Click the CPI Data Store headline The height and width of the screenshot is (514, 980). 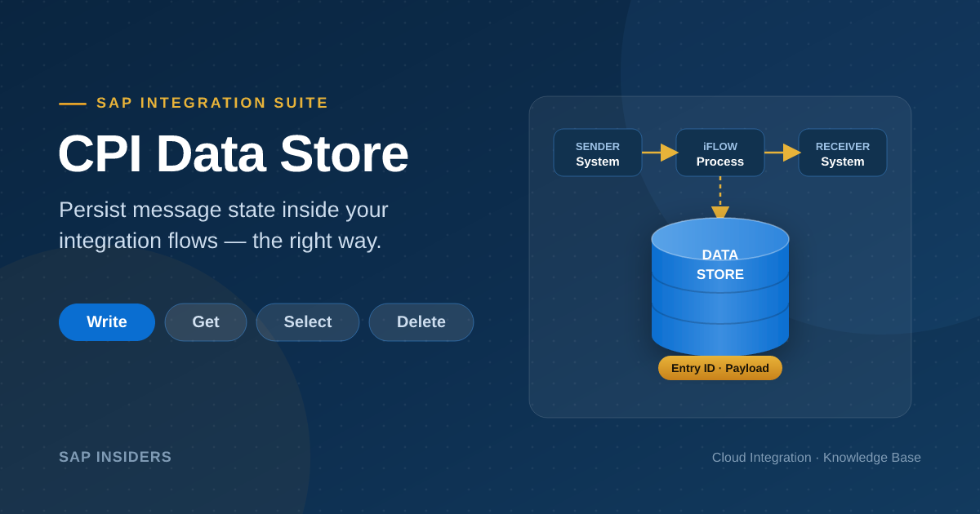(233, 153)
